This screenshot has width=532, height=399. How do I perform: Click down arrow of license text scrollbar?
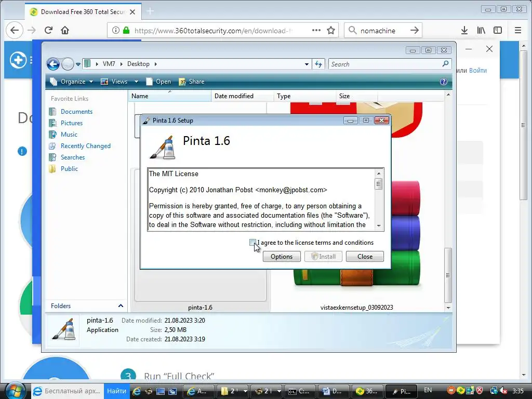pyautogui.click(x=379, y=225)
